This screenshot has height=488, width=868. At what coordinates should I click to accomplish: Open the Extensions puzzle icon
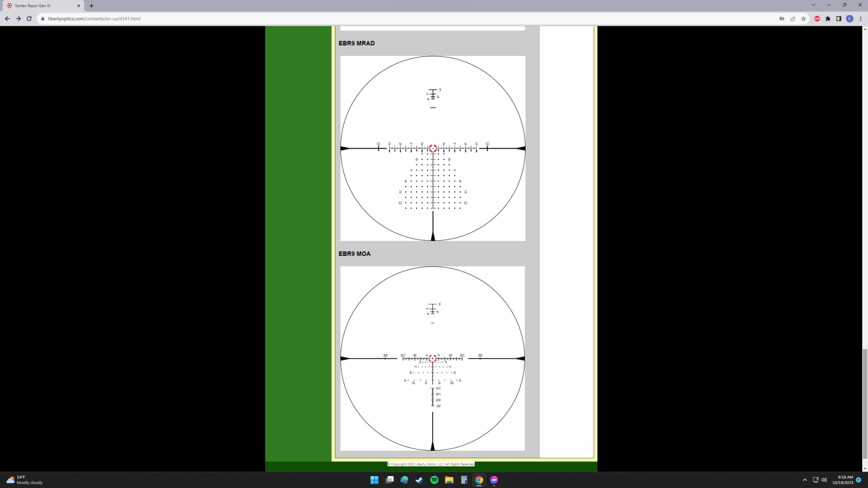coord(828,19)
